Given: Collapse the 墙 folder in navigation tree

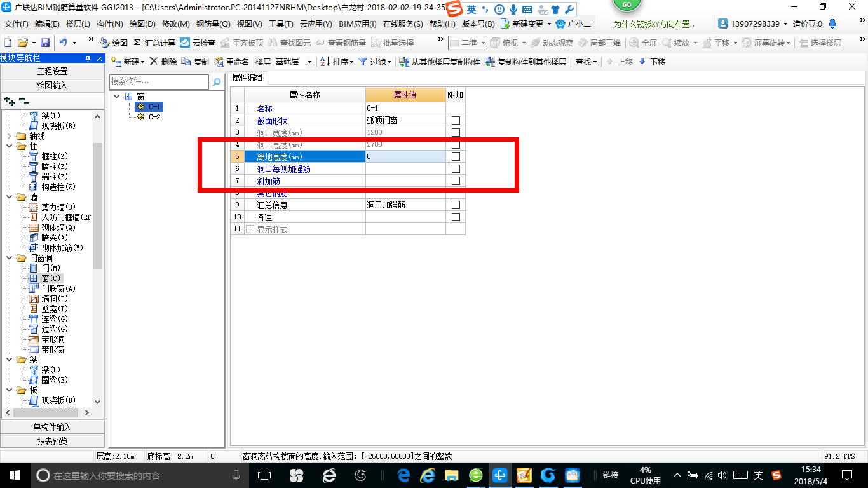Looking at the screenshot, I should pyautogui.click(x=9, y=197).
